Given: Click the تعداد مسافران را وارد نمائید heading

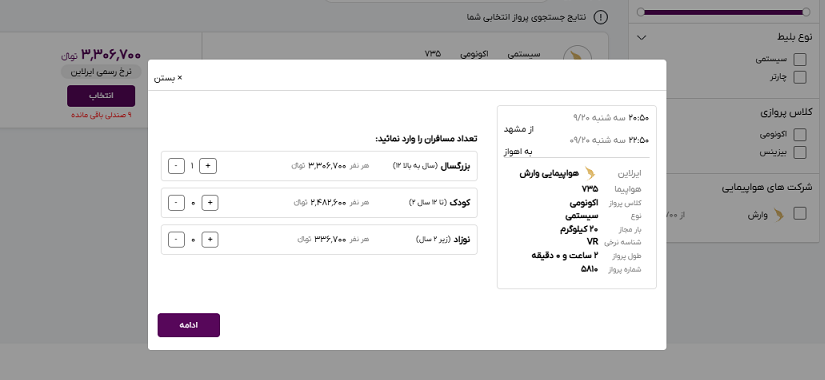Looking at the screenshot, I should point(426,139).
